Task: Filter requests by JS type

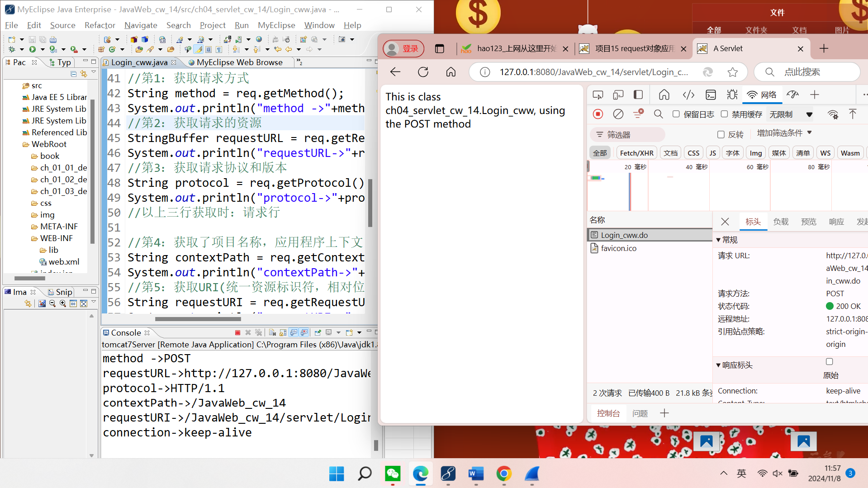Action: tap(713, 153)
